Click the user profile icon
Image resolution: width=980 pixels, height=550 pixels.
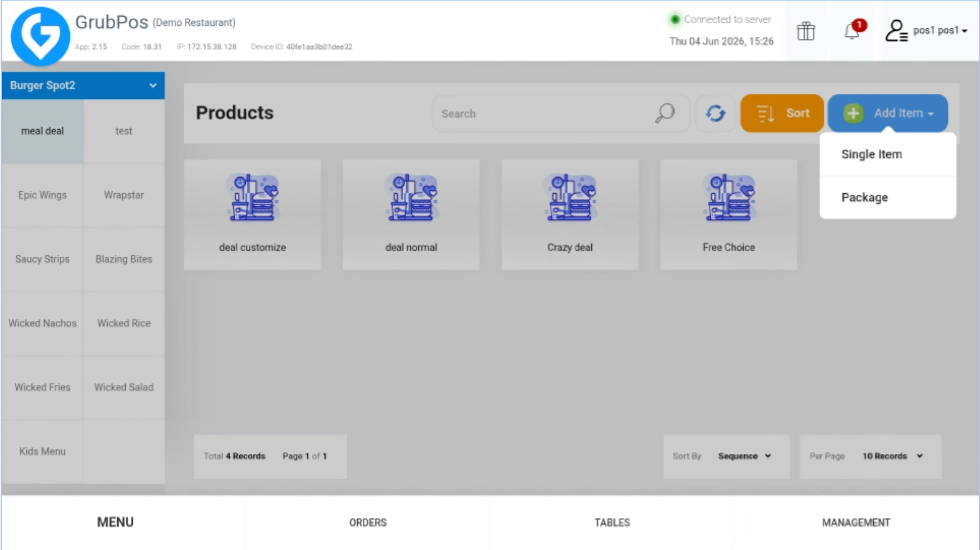[x=896, y=30]
